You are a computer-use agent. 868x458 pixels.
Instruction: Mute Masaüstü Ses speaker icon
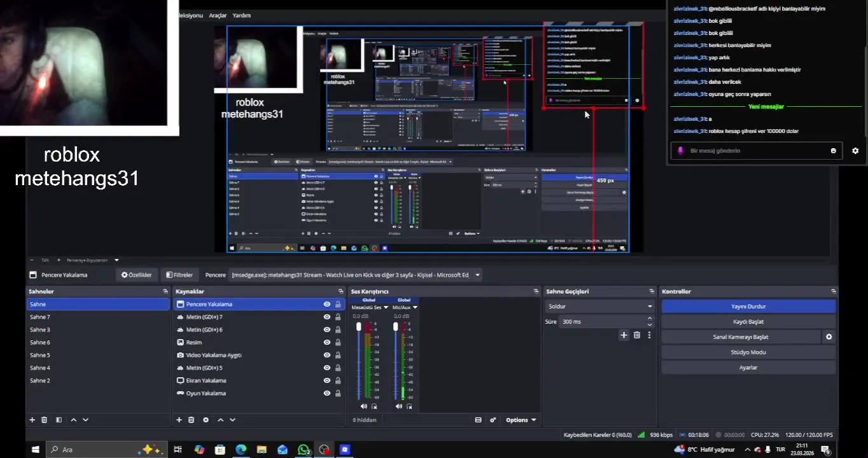pos(364,406)
